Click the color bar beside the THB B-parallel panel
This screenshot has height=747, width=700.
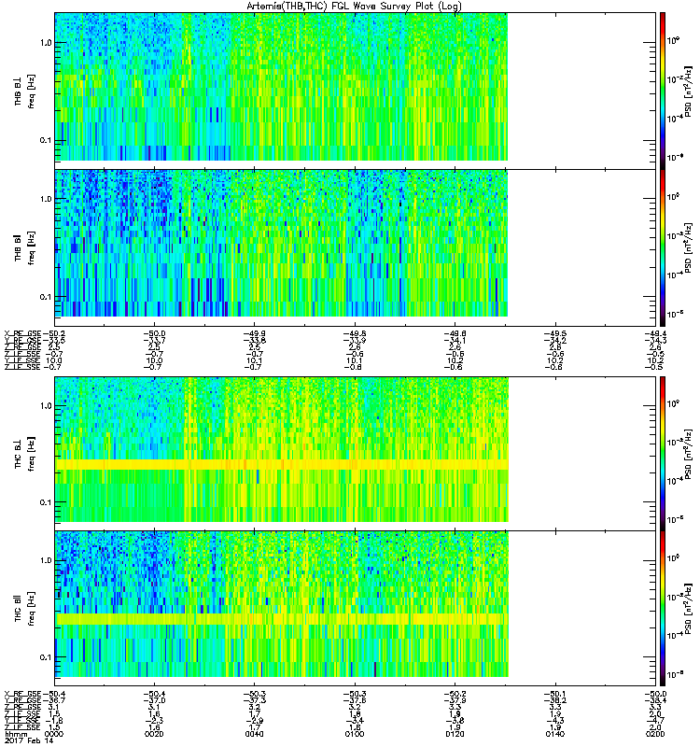[x=663, y=247]
